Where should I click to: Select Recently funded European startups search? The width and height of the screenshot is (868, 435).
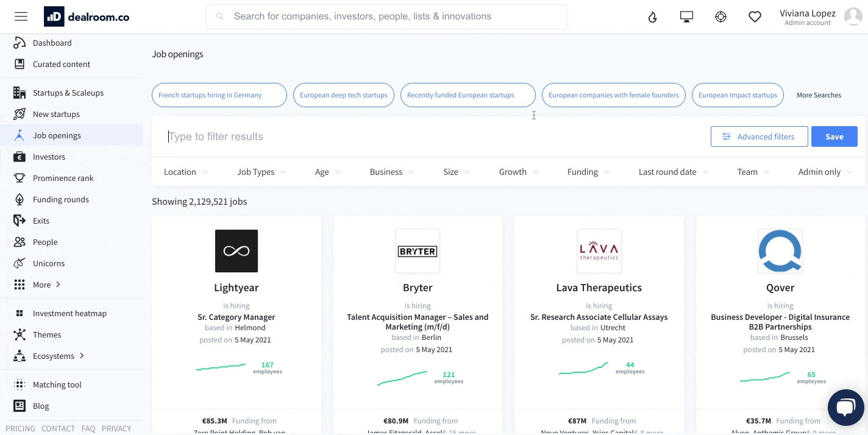click(468, 95)
